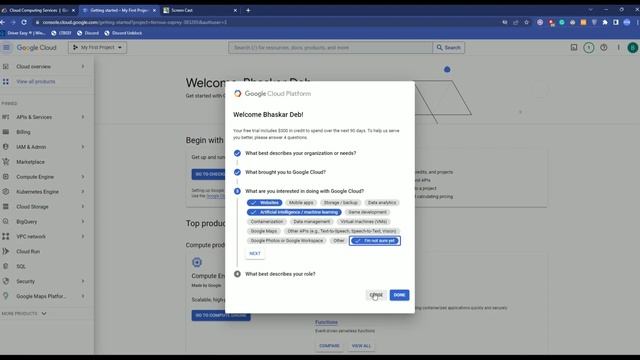
Task: Select the Containerization chip
Action: coord(267,222)
